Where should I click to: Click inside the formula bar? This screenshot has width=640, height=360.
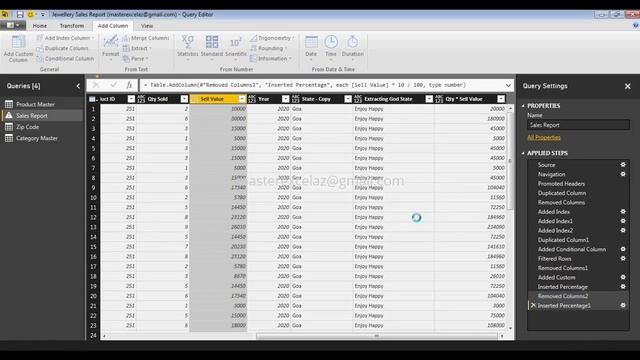pos(322,85)
